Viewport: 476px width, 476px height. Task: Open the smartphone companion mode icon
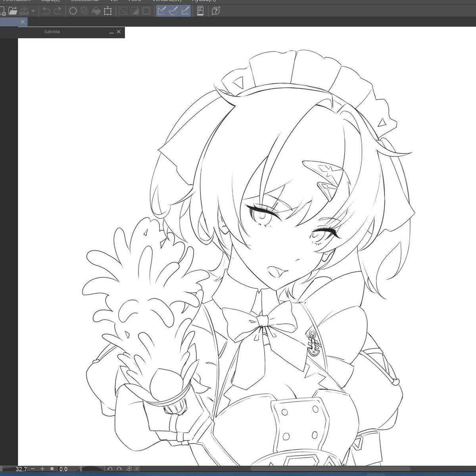coord(200,11)
